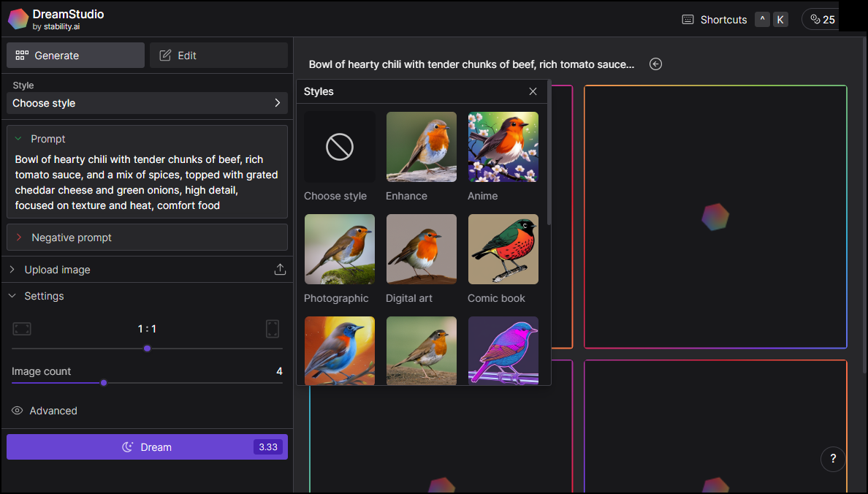This screenshot has height=494, width=868.
Task: Select the landscape aspect ratio icon
Action: [x=22, y=329]
